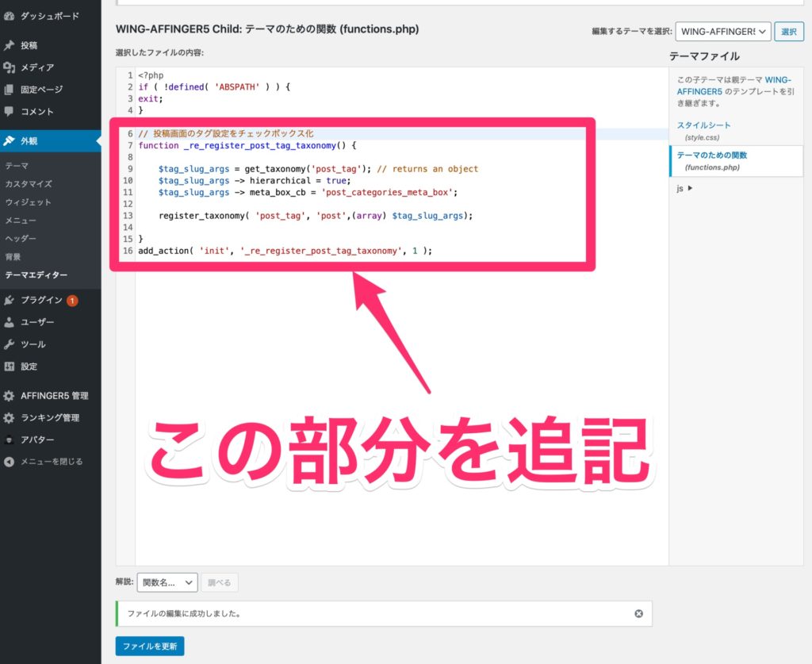Click line 7 function _re_register_post_tag_taxonomy
The width and height of the screenshot is (812, 664).
click(247, 145)
